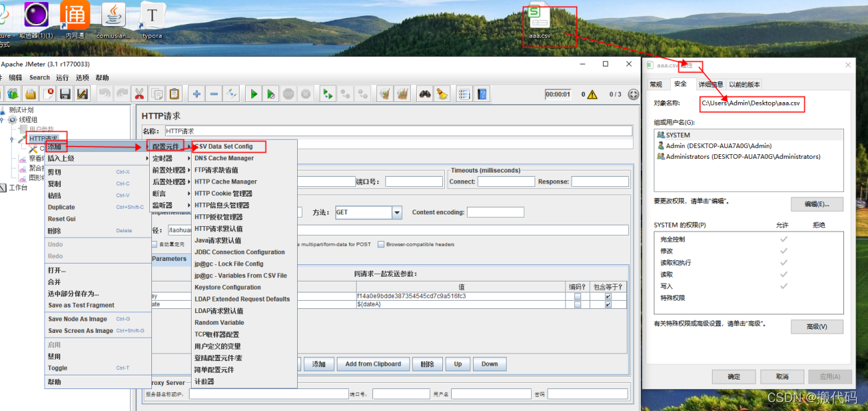The height and width of the screenshot is (411, 868).
Task: Click the 编辑(E)... button
Action: click(x=817, y=204)
